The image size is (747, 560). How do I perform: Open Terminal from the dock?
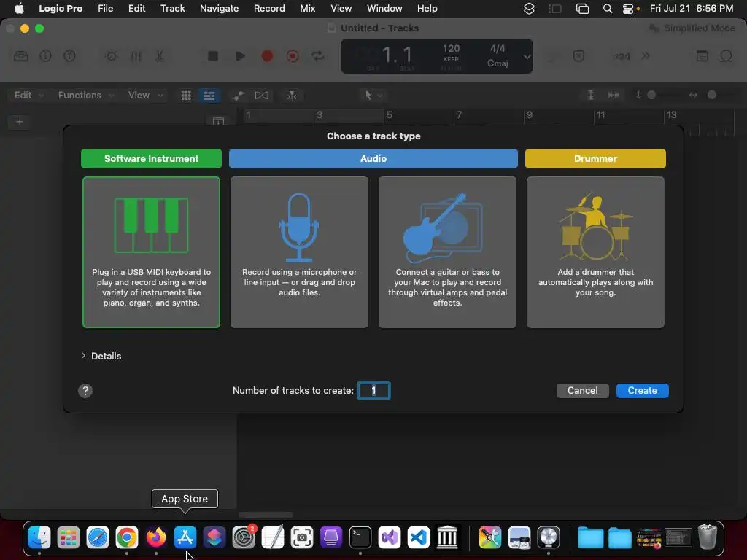pyautogui.click(x=360, y=537)
